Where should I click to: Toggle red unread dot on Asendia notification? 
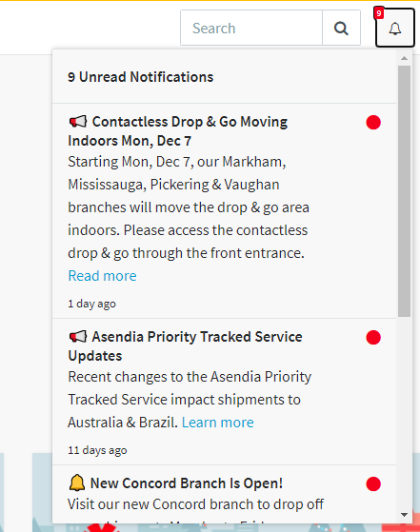pyautogui.click(x=373, y=338)
